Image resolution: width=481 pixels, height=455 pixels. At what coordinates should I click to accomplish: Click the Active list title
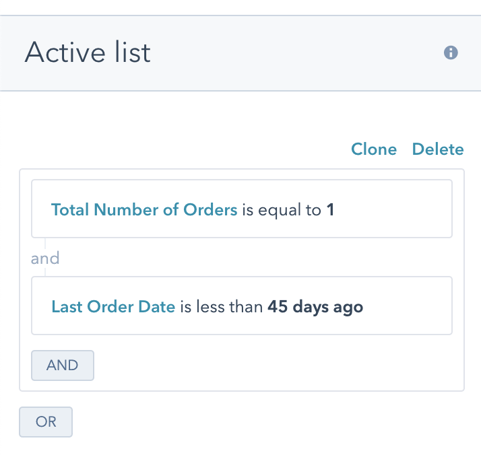pos(88,52)
